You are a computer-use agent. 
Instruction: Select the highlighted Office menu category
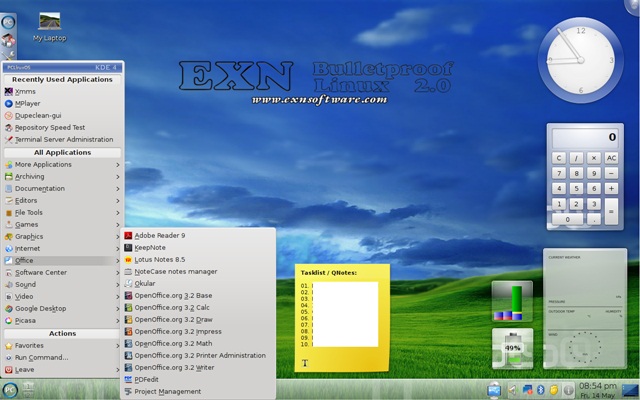[x=62, y=260]
